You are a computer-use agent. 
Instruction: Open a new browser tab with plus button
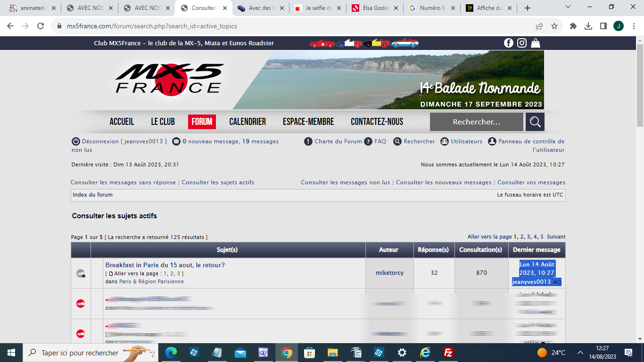click(x=528, y=8)
